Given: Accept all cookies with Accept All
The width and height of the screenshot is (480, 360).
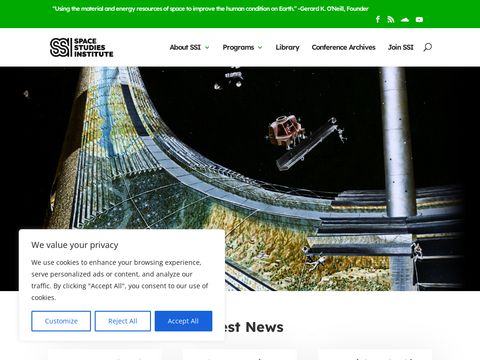Looking at the screenshot, I should point(183,321).
